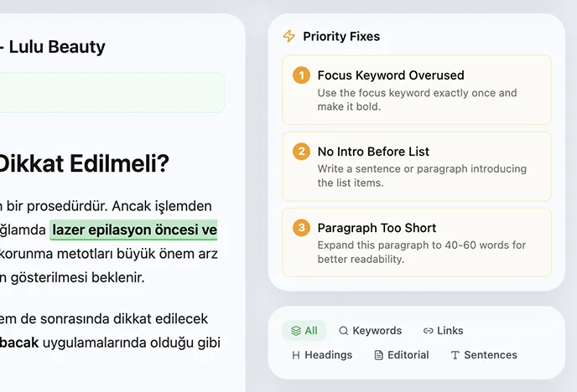Click the orange number 2 badge
The image size is (577, 392).
point(300,152)
